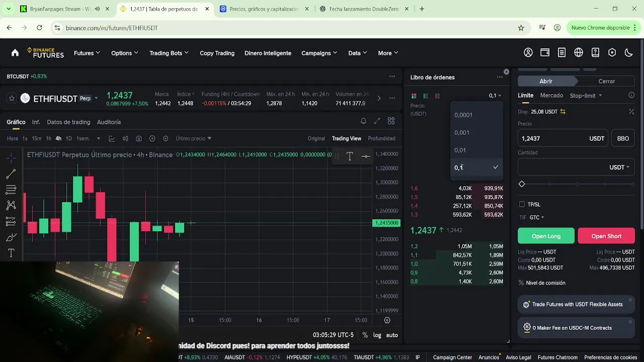This screenshot has height=362, width=644.
Task: Switch order mode to Abrir
Action: 546,81
